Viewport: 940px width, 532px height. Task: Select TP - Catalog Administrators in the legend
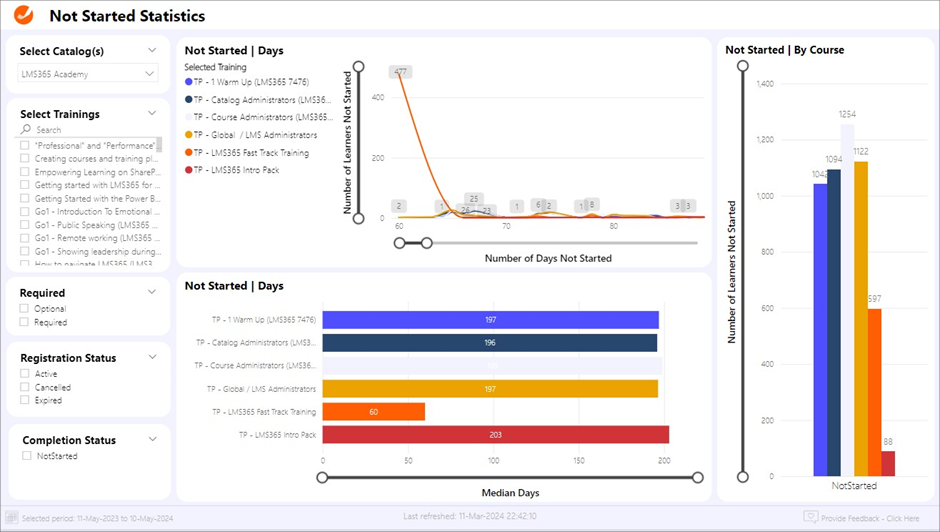pyautogui.click(x=262, y=100)
